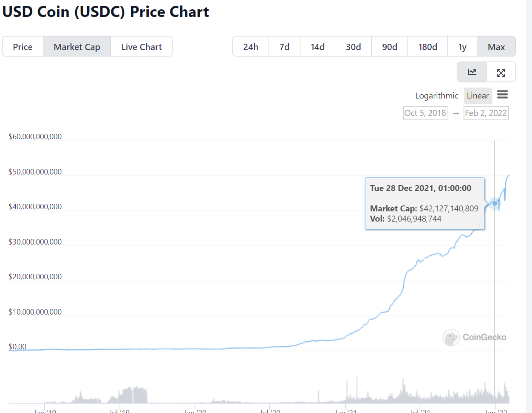Image resolution: width=532 pixels, height=413 pixels.
Task: Choose the 7d time range
Action: (284, 47)
